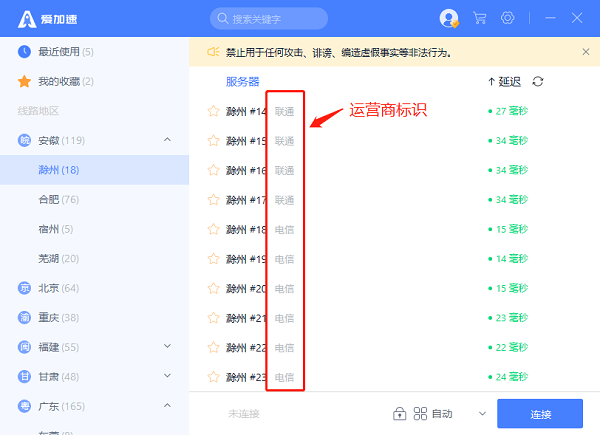Screen dimensions: 600x435
Task: Open 我的收藏 (2) list
Action: point(95,81)
